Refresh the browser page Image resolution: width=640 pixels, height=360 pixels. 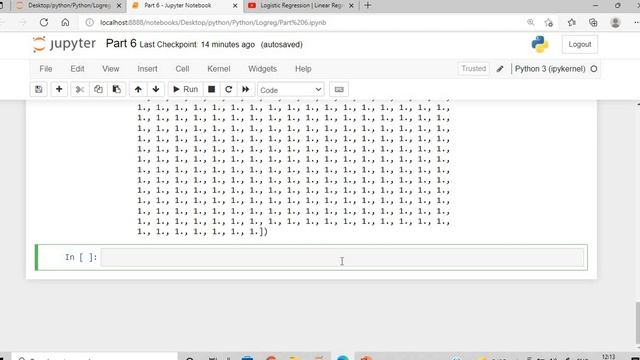pyautogui.click(x=44, y=22)
